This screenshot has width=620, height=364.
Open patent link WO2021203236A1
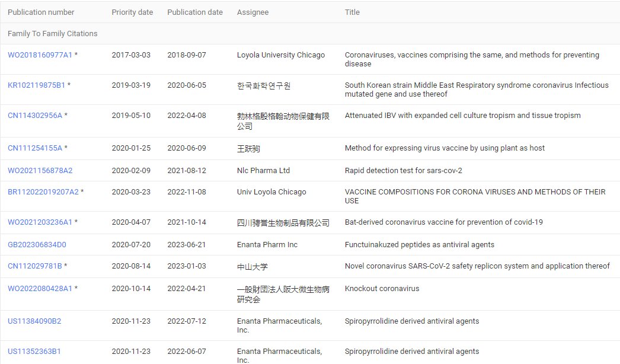[40, 222]
